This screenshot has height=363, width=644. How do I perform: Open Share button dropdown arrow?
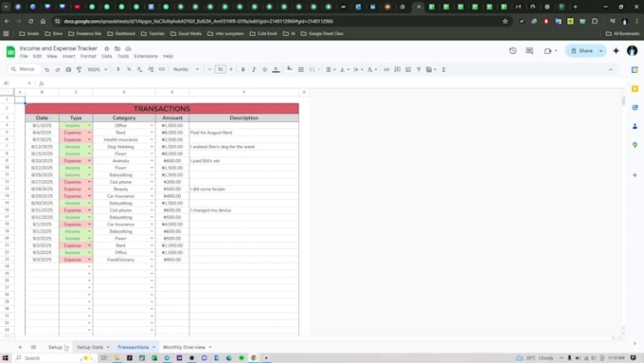[600, 51]
